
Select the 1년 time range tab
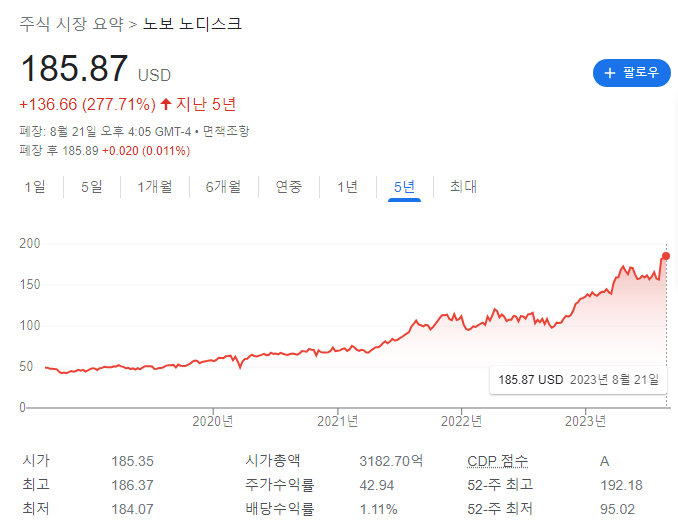coord(347,187)
